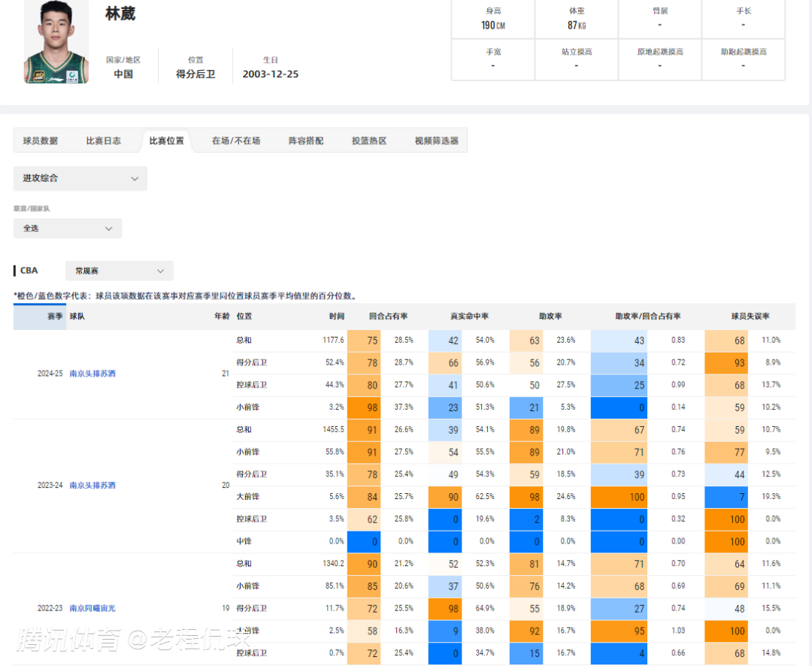Open the 比赛日志 tab

point(103,141)
